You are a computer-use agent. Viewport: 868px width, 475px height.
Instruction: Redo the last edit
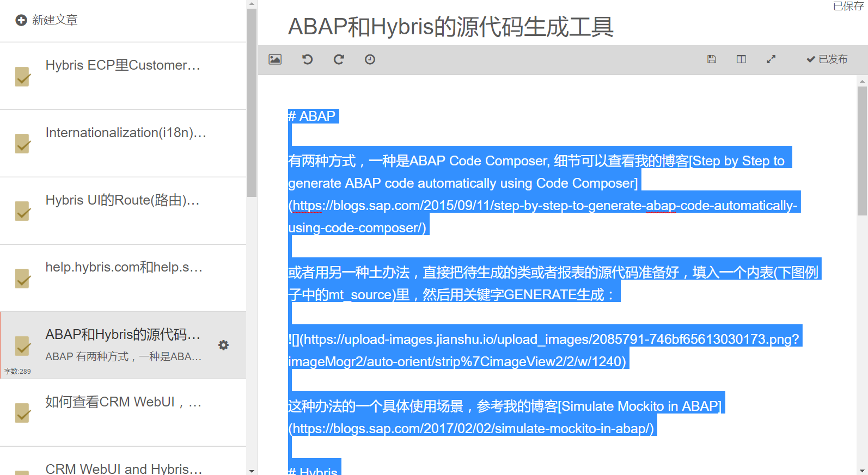click(x=339, y=59)
